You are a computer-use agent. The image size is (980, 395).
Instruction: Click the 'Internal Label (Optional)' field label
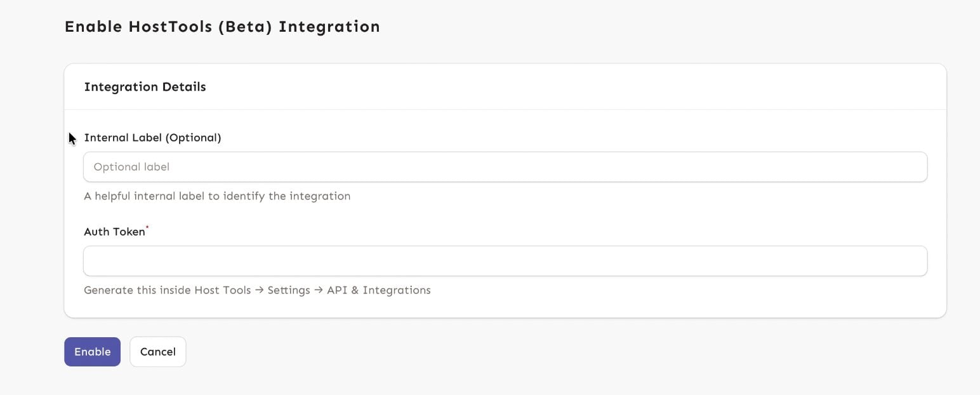click(152, 137)
